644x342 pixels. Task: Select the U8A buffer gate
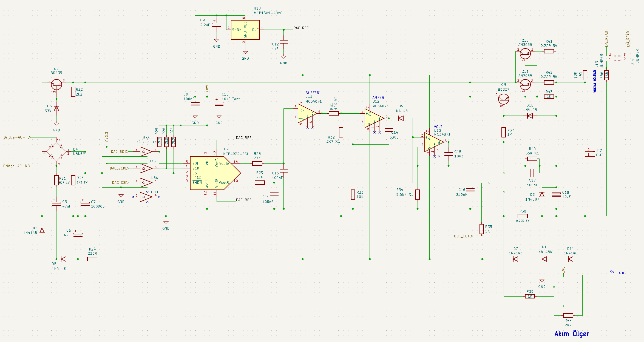pos(146,183)
